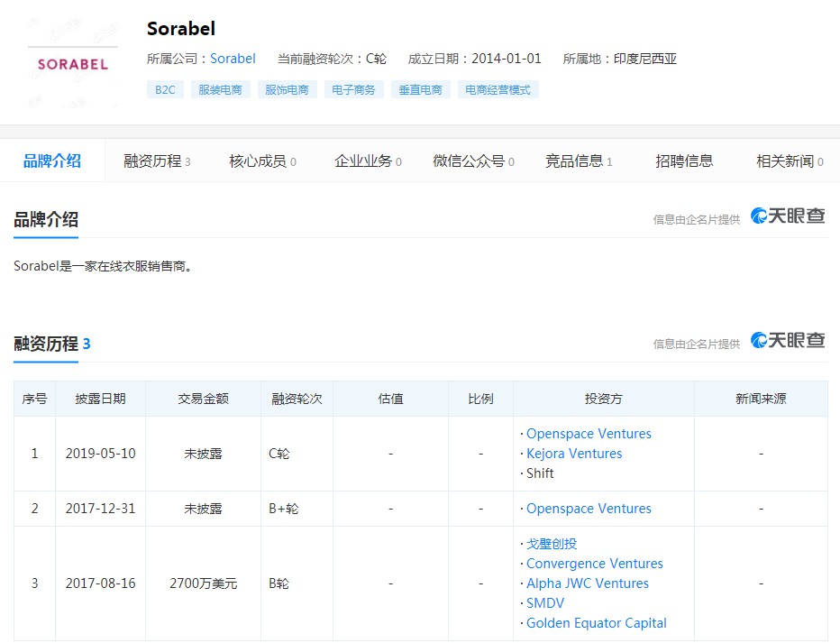Click 天眼查 logo in 品牌介绍 section
Viewport: 840px width, 643px height.
tap(788, 216)
